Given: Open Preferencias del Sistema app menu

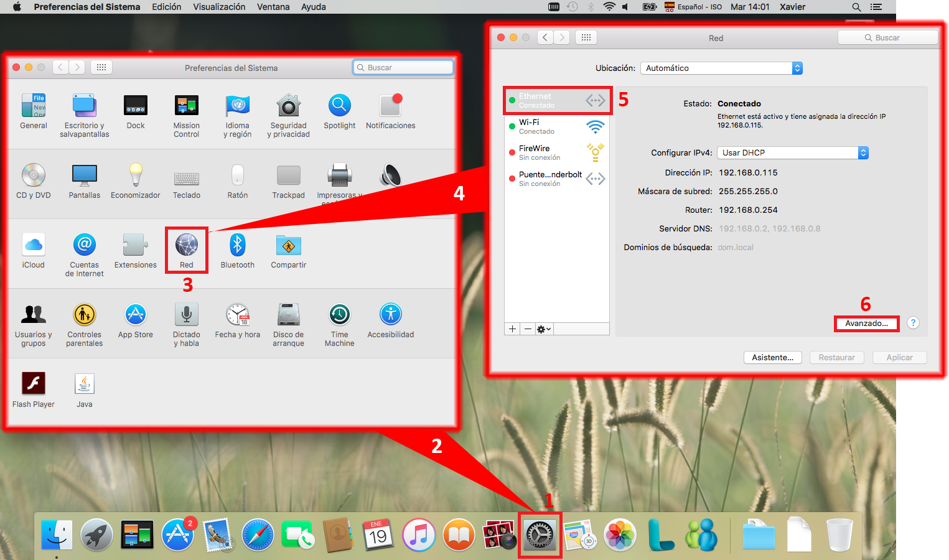Looking at the screenshot, I should [x=87, y=7].
